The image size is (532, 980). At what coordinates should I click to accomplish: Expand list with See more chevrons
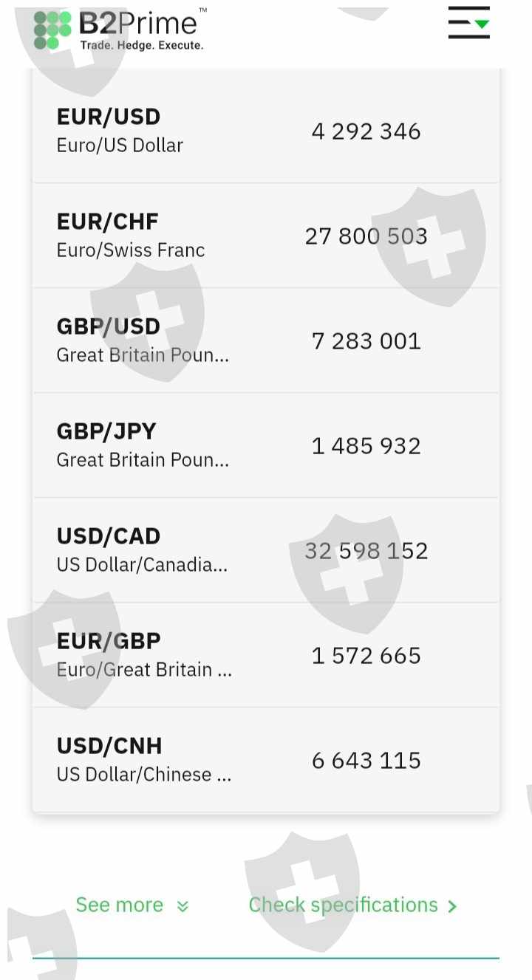[x=183, y=906]
